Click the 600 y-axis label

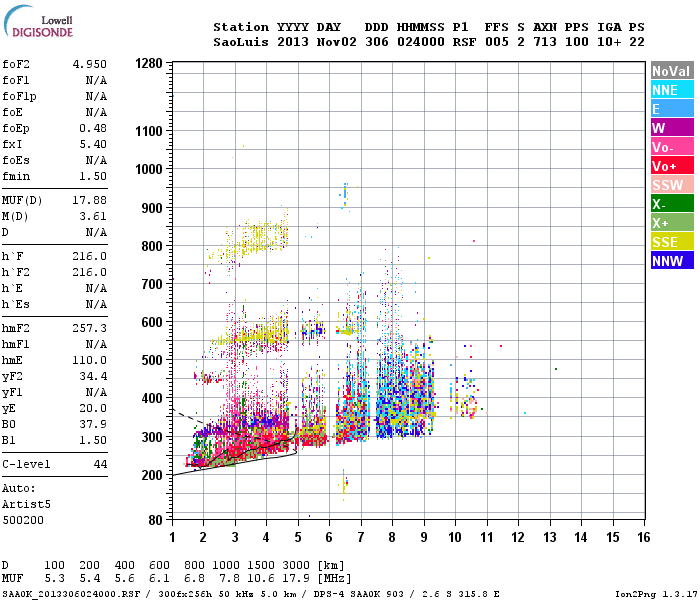point(152,322)
